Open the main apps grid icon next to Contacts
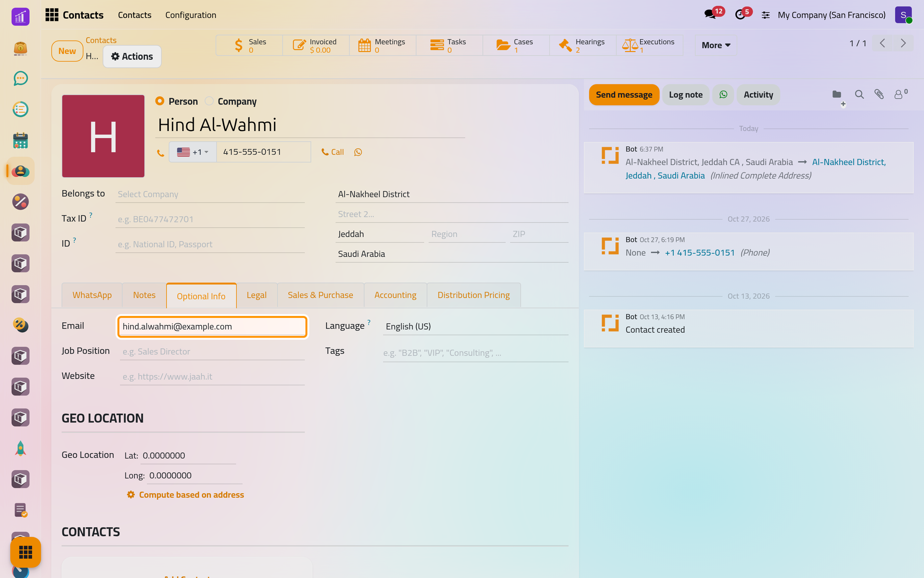This screenshot has height=578, width=924. click(x=52, y=15)
